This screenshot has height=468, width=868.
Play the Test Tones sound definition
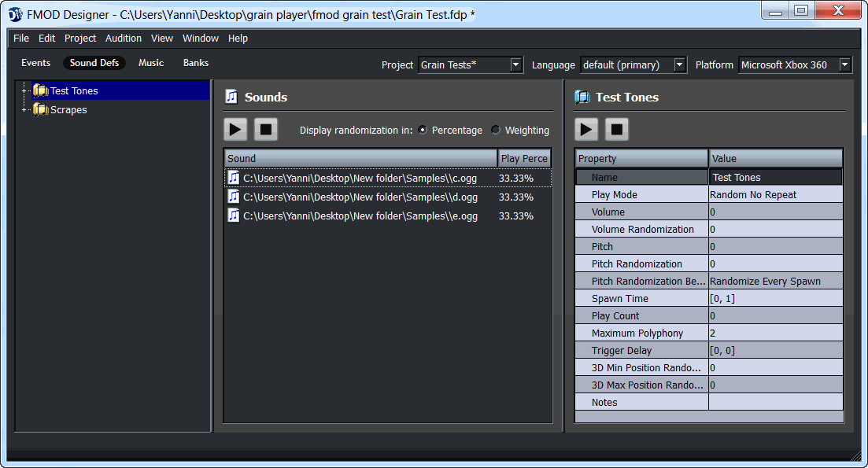pos(586,130)
